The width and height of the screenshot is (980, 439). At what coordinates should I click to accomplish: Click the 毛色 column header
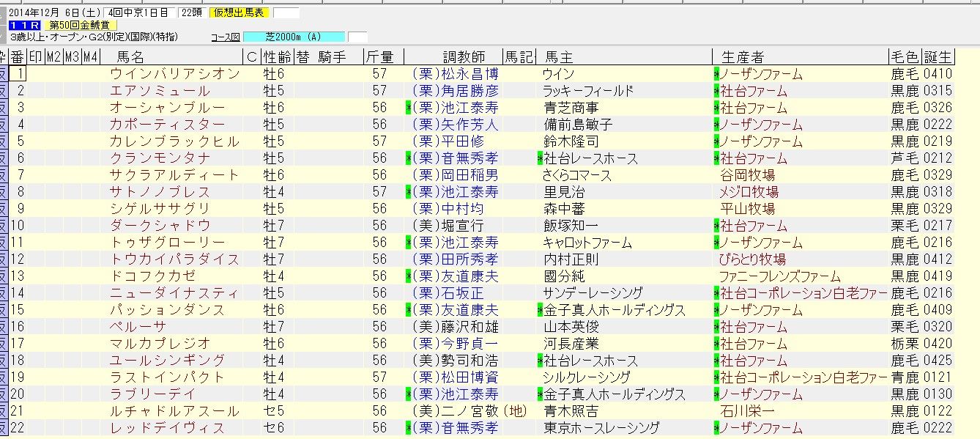(x=905, y=57)
